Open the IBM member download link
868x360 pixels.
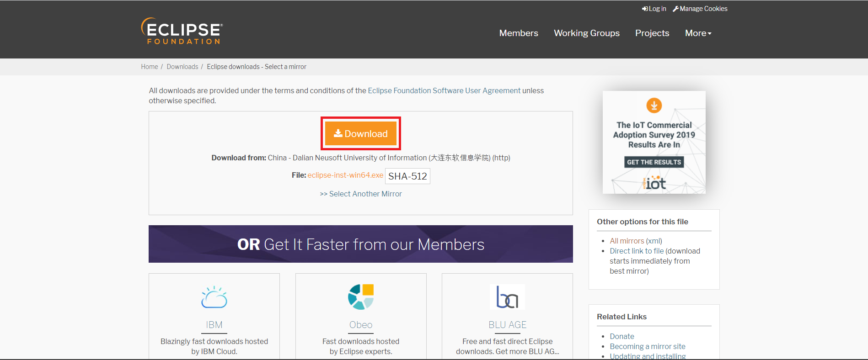pyautogui.click(x=214, y=325)
